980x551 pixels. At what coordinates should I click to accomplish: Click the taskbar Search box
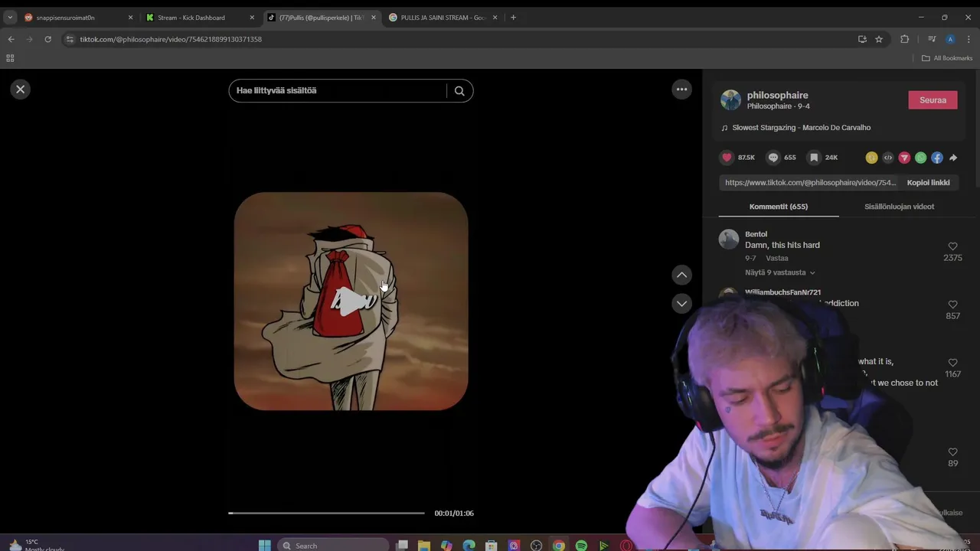pos(332,545)
